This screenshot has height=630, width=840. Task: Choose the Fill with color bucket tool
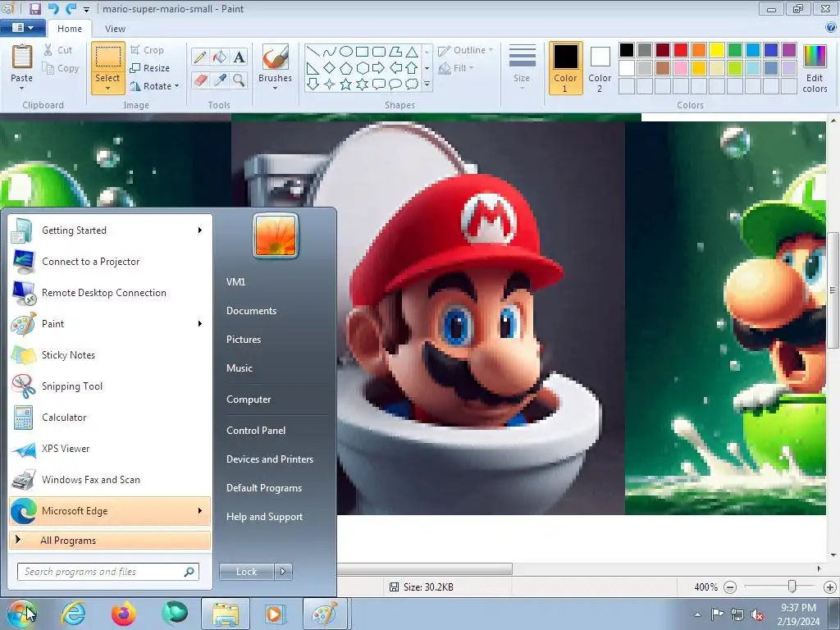[220, 57]
